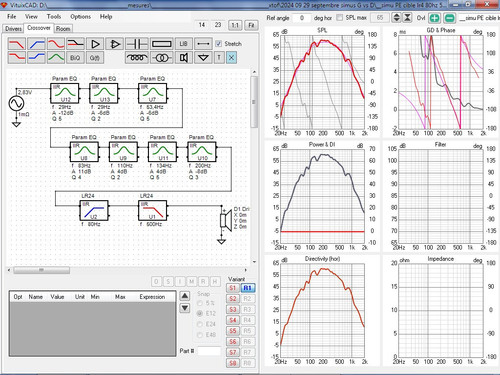Add a loudspeaker driver component
Image resolution: width=500 pixels, height=375 pixels.
pyautogui.click(x=184, y=58)
